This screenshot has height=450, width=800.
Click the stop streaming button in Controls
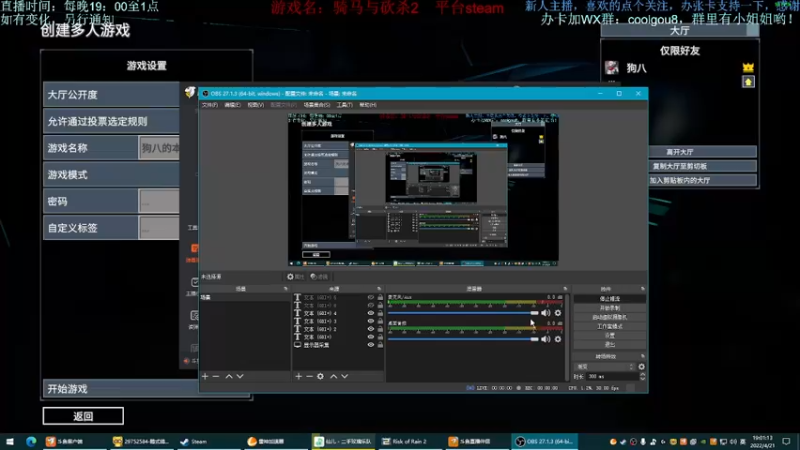coord(610,298)
